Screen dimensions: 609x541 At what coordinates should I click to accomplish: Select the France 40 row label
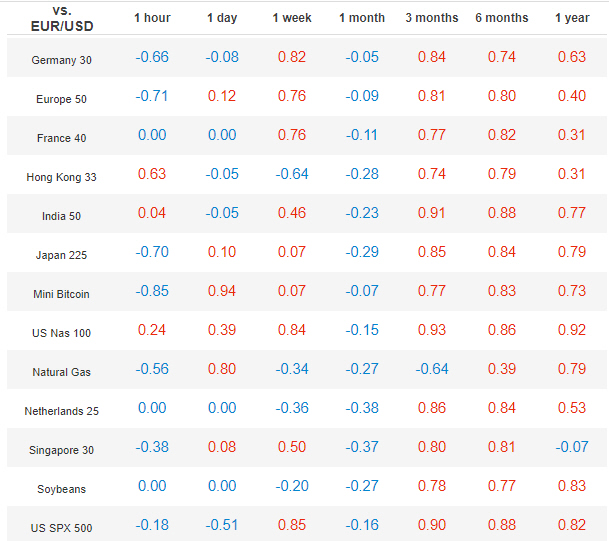(61, 138)
